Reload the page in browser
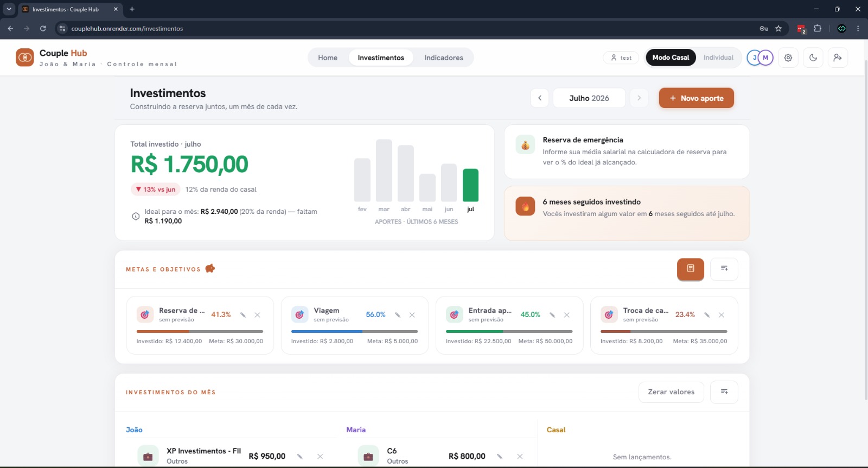The image size is (868, 468). tap(43, 28)
